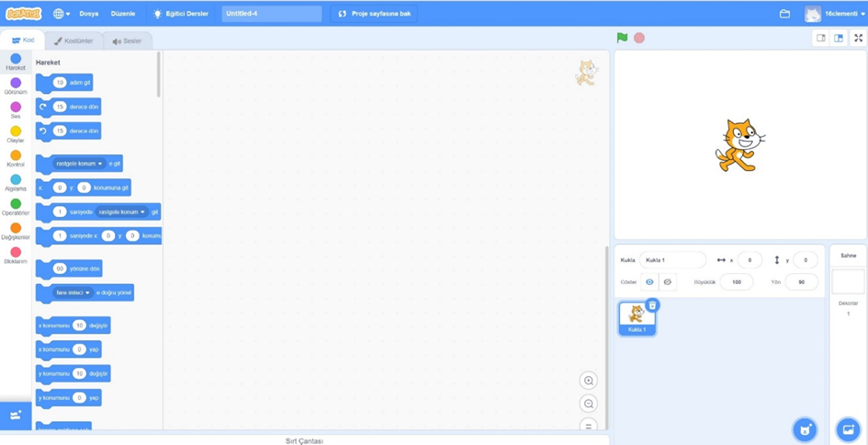
Task: Select the Değişkenler block category
Action: [16, 232]
